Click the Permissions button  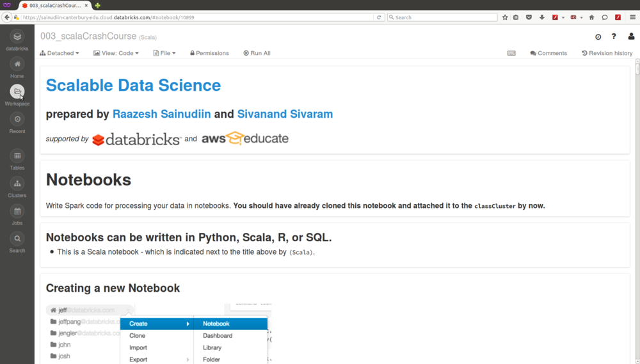209,53
